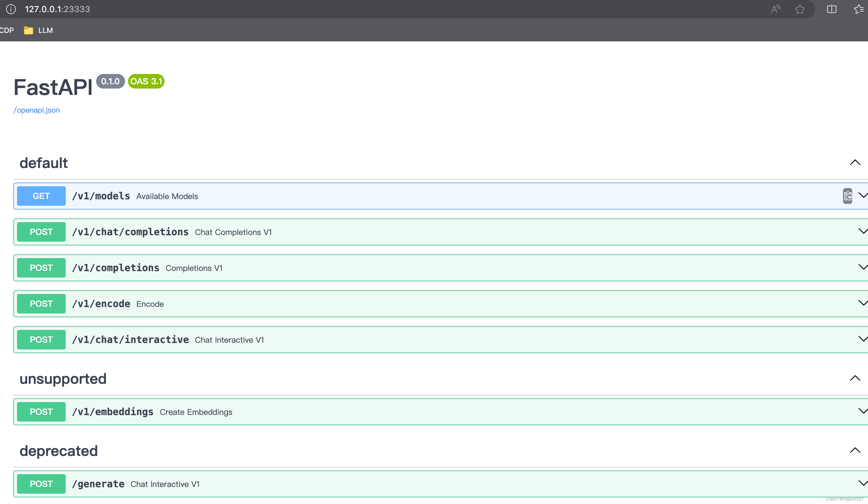Screen dimensions: 868x504
Task: Expand the /v1/chat/completions endpoint arrow
Action: pyautogui.click(x=863, y=231)
